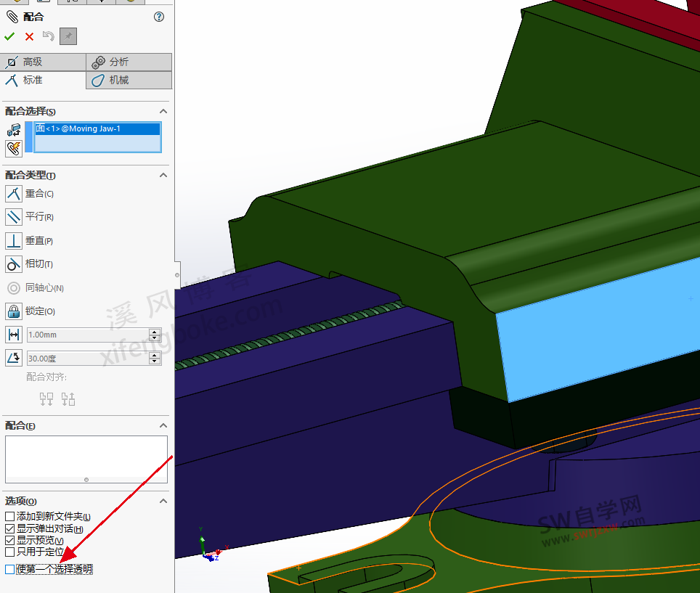Check the 添加到新文件夹 option
Screen dimensions: 700x593
tap(8, 517)
